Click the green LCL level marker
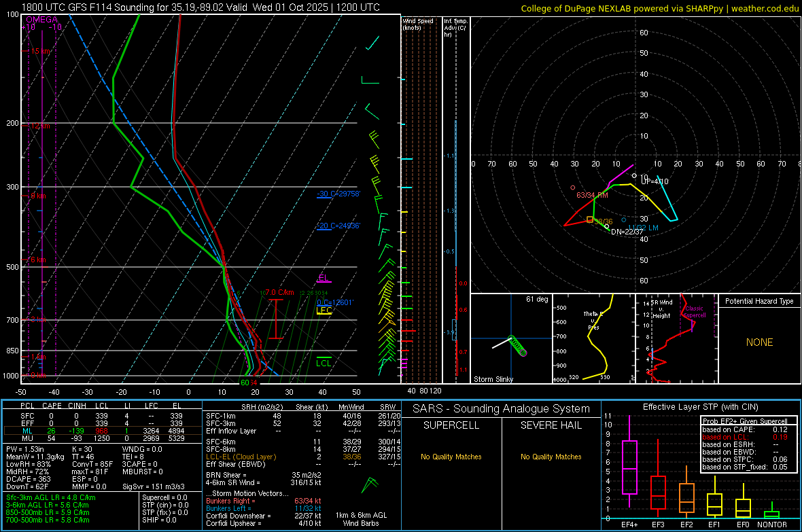The height and width of the screenshot is (532, 802). point(324,361)
